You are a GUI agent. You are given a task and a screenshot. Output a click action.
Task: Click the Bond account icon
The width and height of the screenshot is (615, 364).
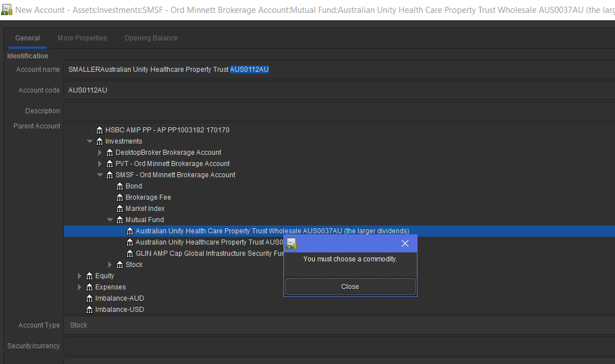point(120,186)
